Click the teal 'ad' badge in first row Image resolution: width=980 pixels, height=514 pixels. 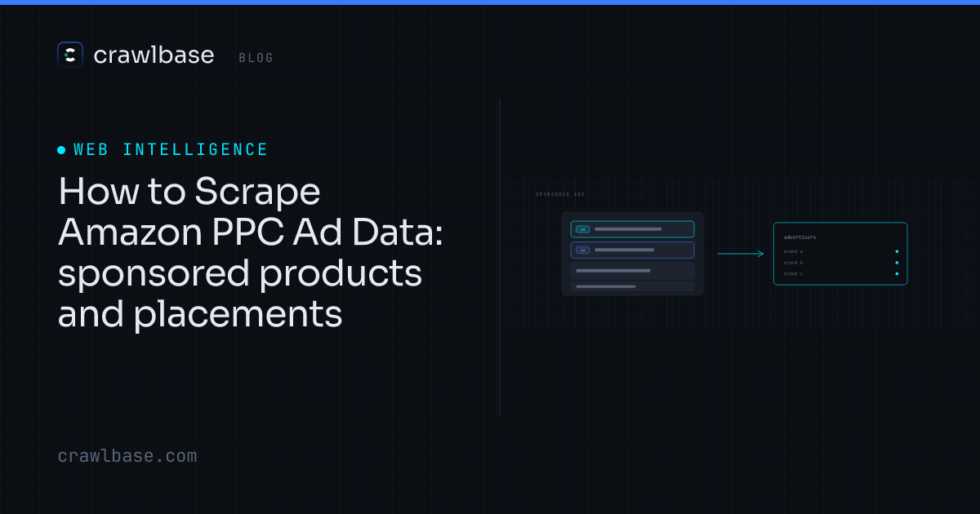(582, 229)
